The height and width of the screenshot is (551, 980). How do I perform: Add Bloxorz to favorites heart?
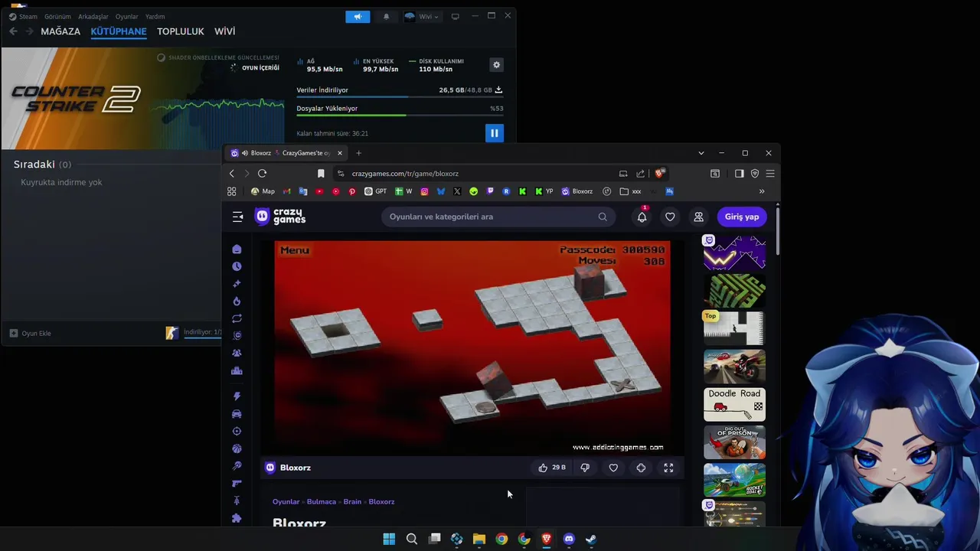pos(613,468)
